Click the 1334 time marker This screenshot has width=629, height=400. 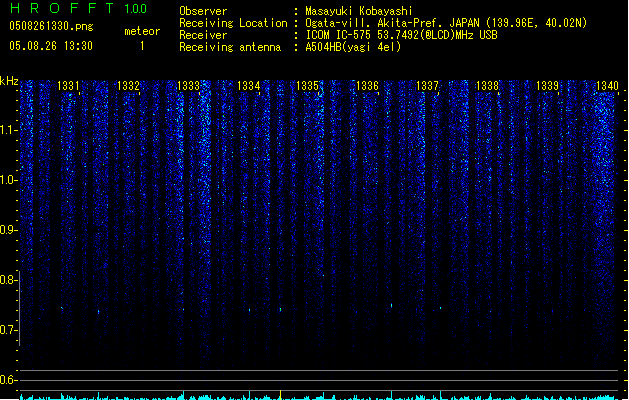click(248, 85)
